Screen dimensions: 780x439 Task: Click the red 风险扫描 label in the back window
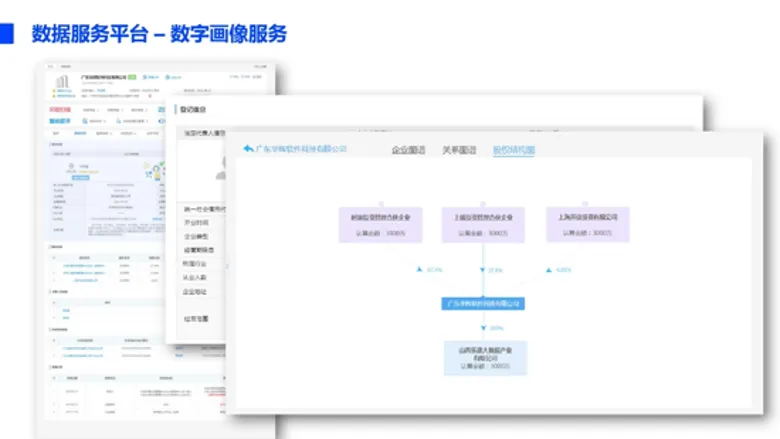click(x=60, y=109)
